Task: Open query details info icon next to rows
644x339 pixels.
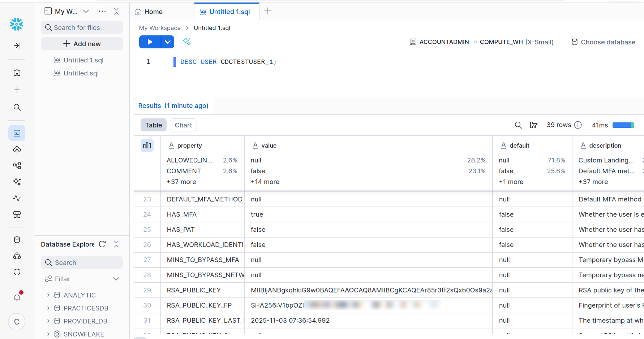Action: click(x=578, y=125)
